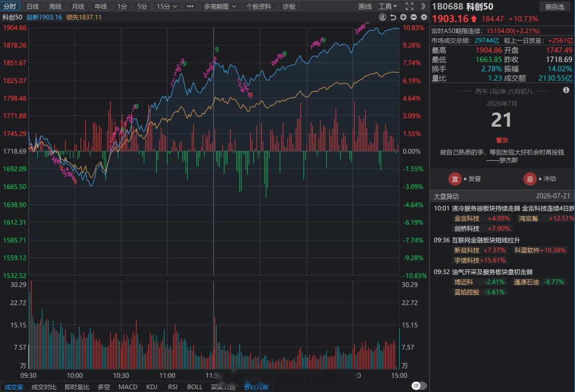Select the KDJ indicator tab

click(x=152, y=387)
